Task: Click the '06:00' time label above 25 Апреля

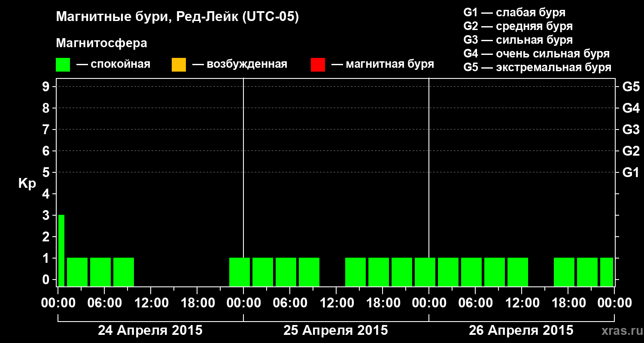Action: [290, 303]
